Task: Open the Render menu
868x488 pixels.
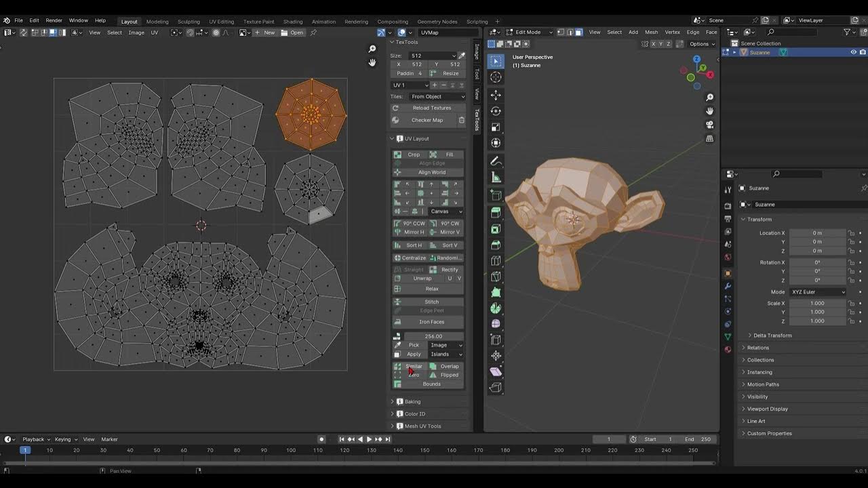Action: [54, 20]
